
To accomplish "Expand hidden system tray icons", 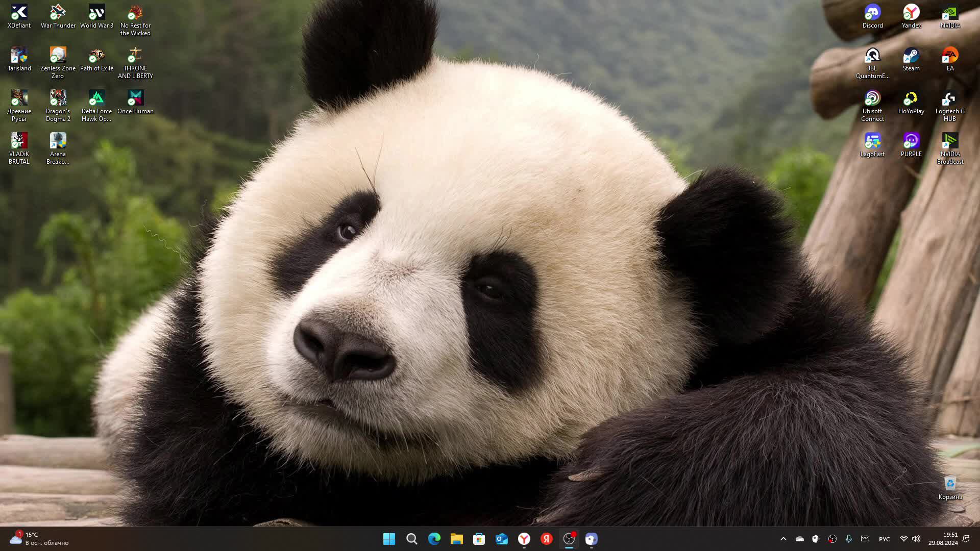I will tap(783, 539).
